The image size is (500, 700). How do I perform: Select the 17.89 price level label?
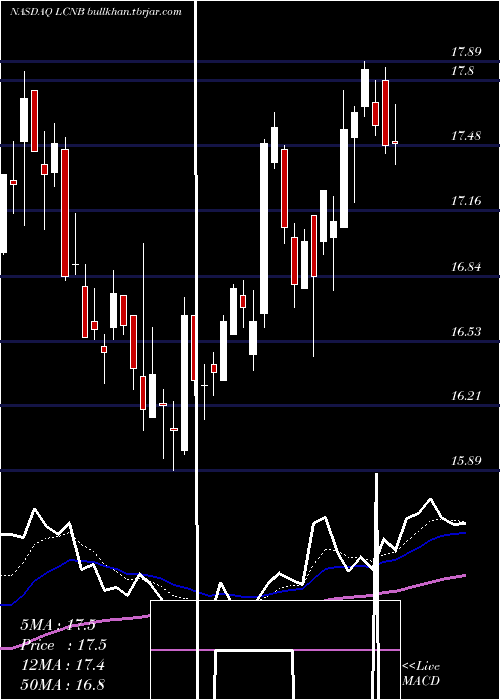click(x=466, y=52)
